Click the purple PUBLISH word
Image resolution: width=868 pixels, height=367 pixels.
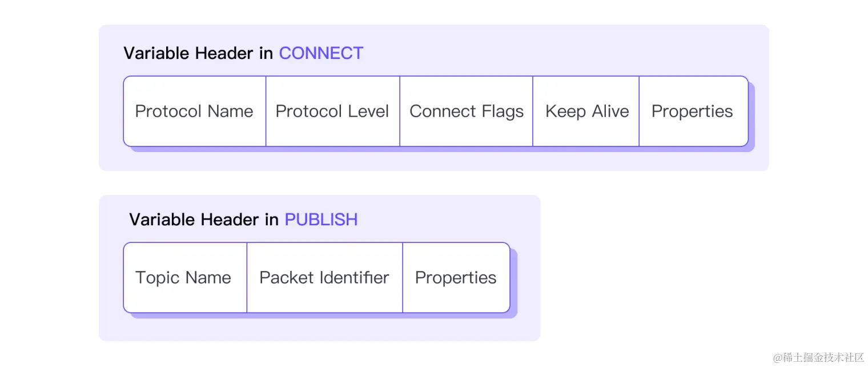click(321, 220)
